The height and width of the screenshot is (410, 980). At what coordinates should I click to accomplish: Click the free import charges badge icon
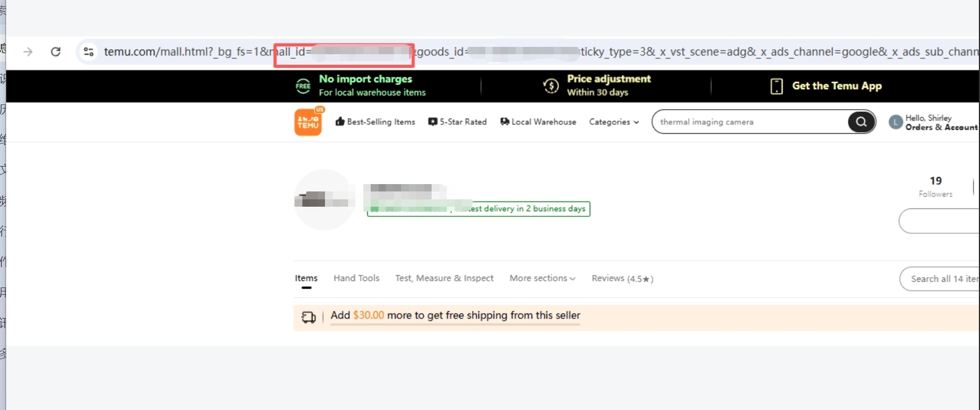[x=304, y=86]
